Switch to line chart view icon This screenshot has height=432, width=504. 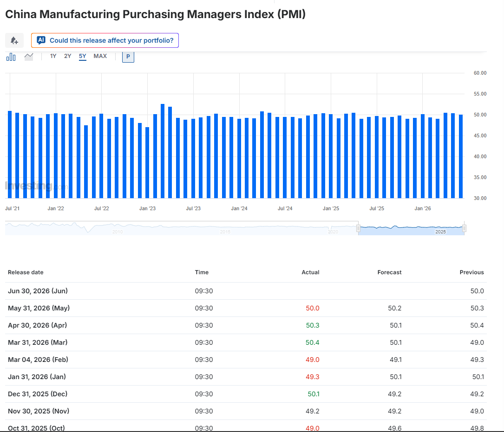29,57
